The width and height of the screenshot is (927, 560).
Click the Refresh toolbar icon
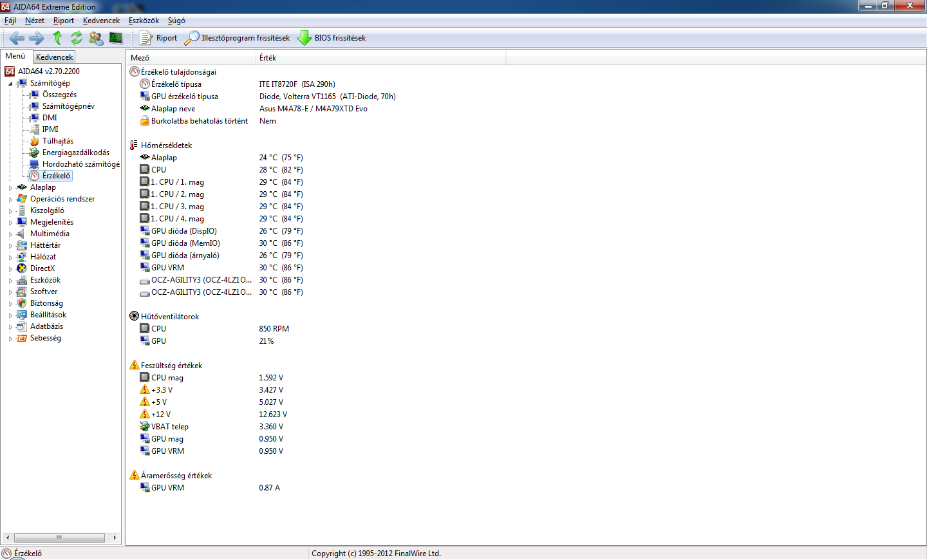pyautogui.click(x=77, y=38)
